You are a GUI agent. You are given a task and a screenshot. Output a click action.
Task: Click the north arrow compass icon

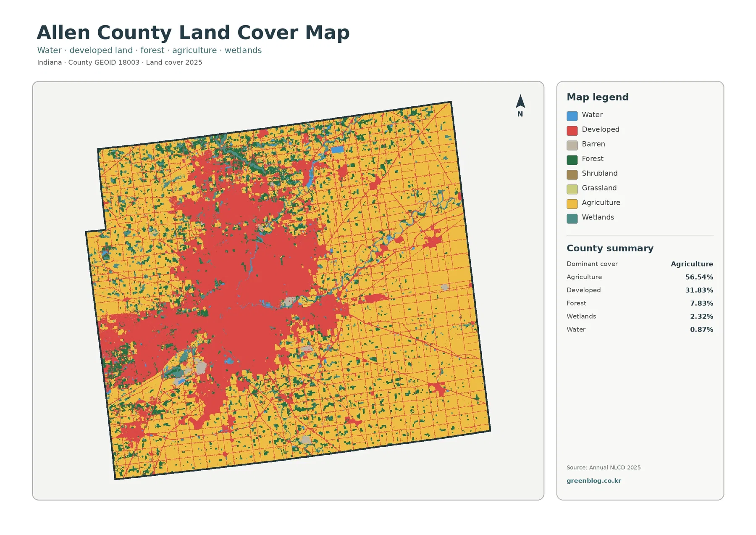(x=520, y=101)
